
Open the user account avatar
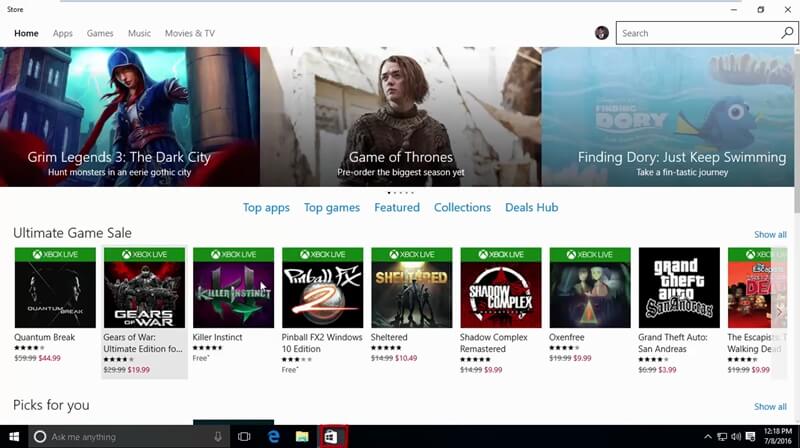click(602, 33)
